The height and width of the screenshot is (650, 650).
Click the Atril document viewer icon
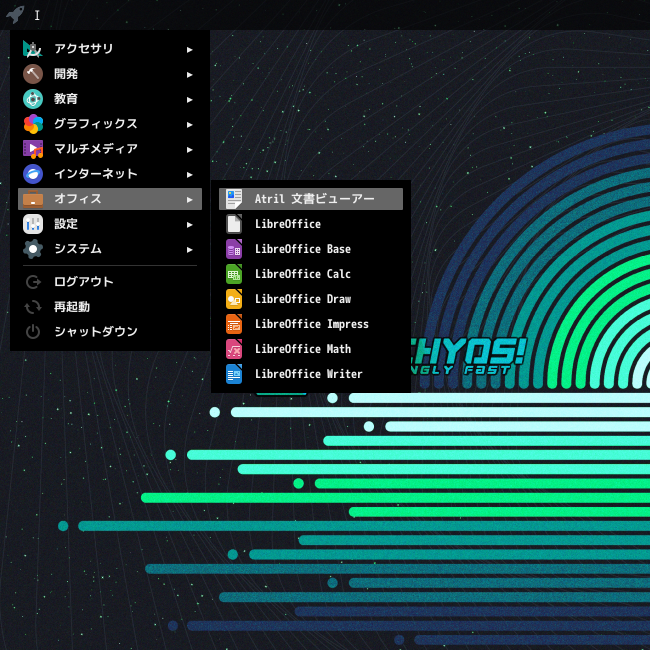coord(234,199)
